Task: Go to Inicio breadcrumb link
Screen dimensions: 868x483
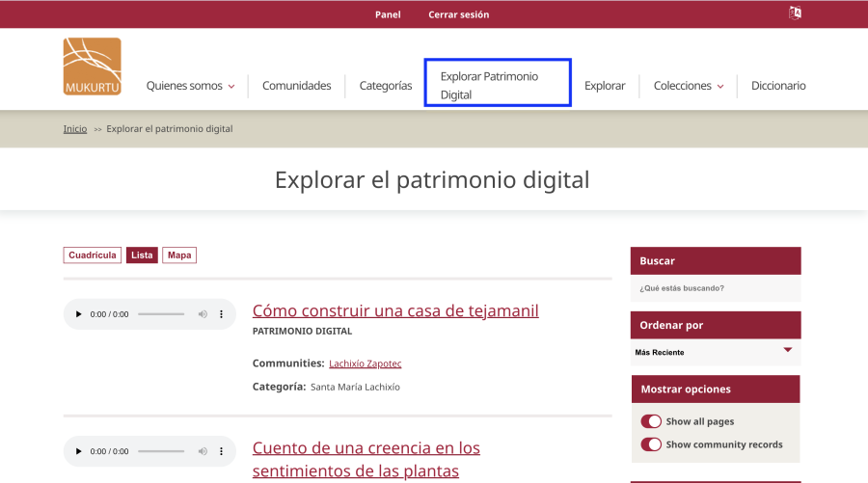Action: tap(74, 129)
